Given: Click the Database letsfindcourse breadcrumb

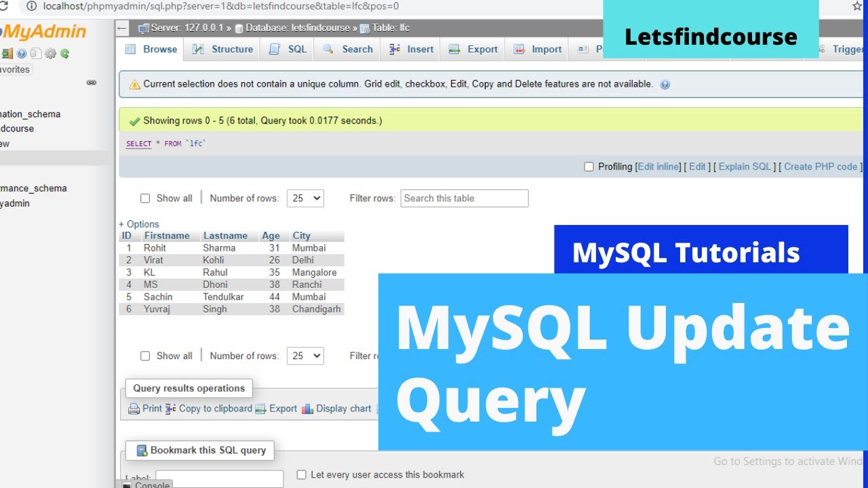Looking at the screenshot, I should pos(298,28).
